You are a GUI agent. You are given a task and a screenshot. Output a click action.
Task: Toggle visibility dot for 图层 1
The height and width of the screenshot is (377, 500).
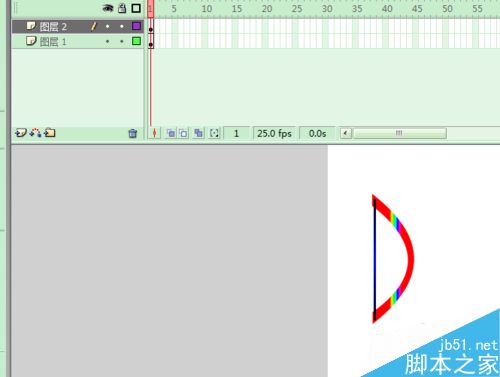107,41
